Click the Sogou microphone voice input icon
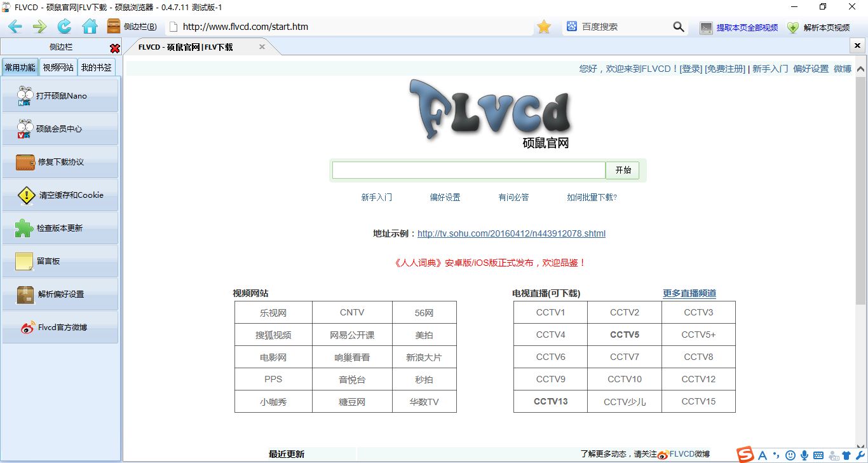 coord(804,455)
